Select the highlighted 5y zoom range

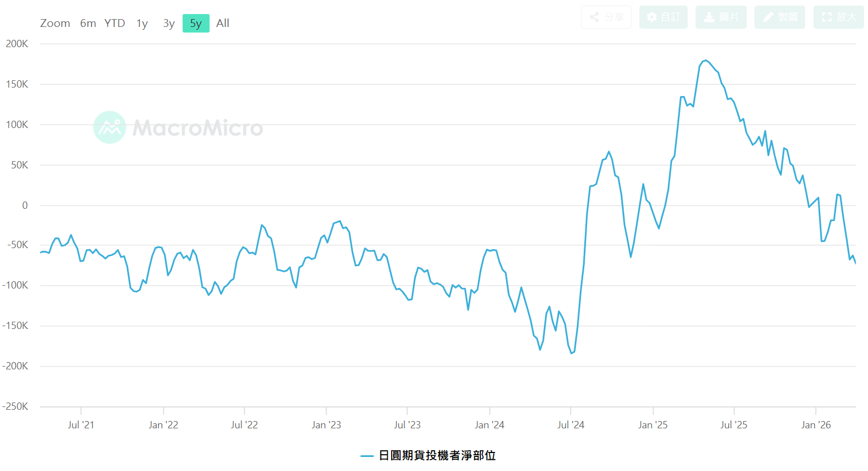pos(196,23)
